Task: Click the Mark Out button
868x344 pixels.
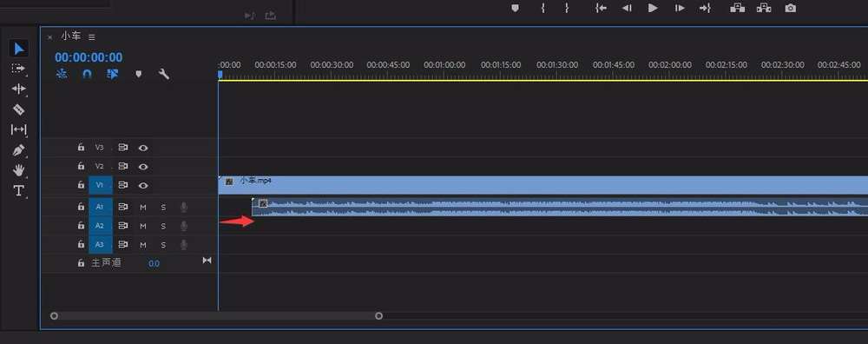Action: [566, 8]
